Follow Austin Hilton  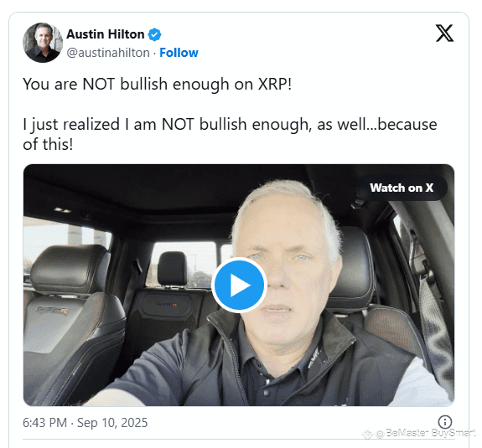tap(179, 53)
